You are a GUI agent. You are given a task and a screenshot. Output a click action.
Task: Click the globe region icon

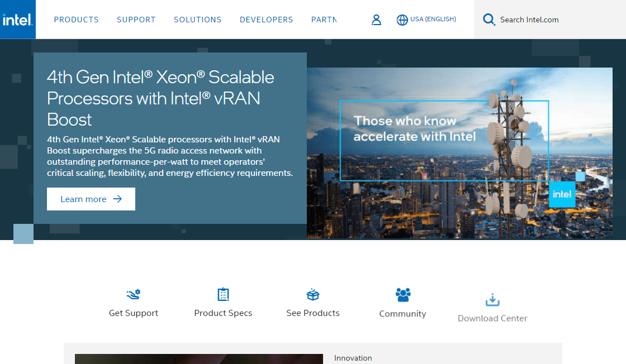point(402,19)
